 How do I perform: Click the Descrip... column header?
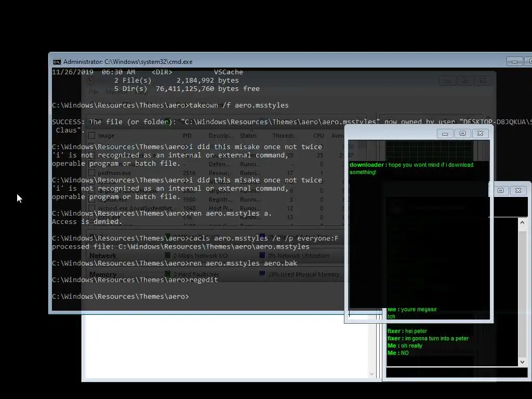(x=221, y=136)
